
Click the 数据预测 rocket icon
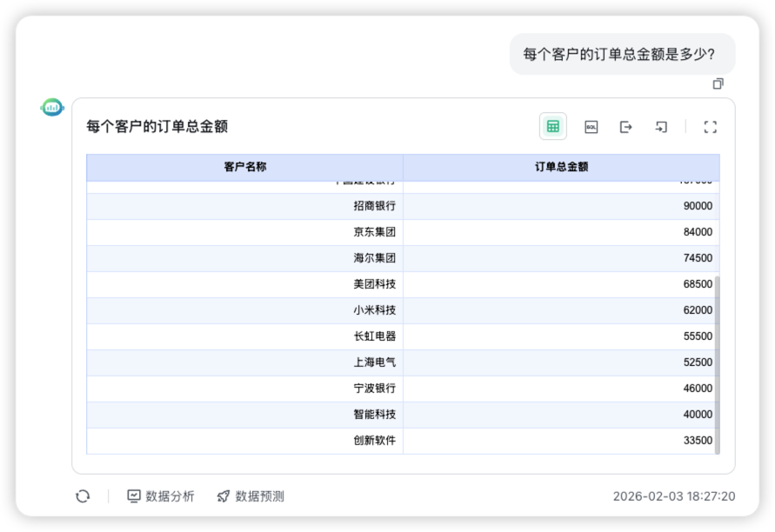[224, 495]
